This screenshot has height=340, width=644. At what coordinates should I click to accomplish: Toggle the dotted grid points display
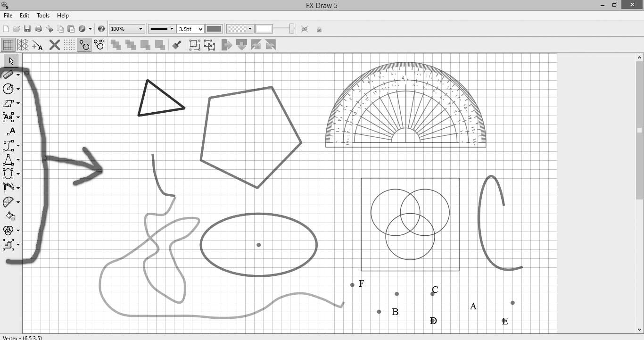pyautogui.click(x=69, y=45)
